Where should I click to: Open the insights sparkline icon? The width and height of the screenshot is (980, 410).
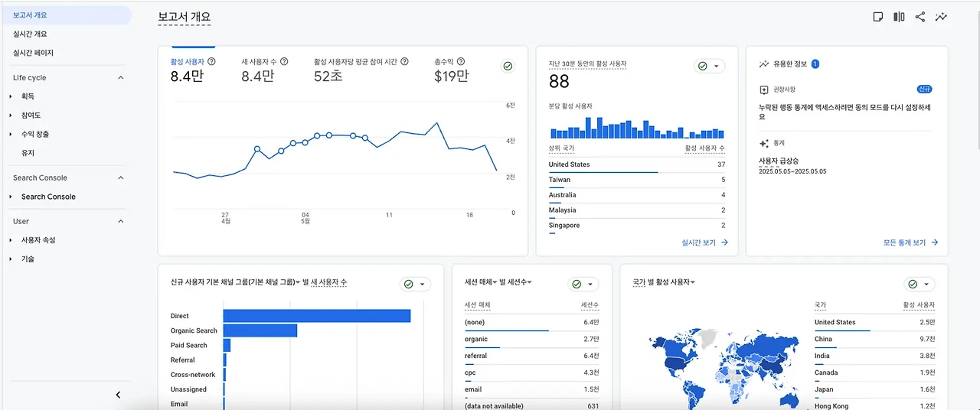941,17
